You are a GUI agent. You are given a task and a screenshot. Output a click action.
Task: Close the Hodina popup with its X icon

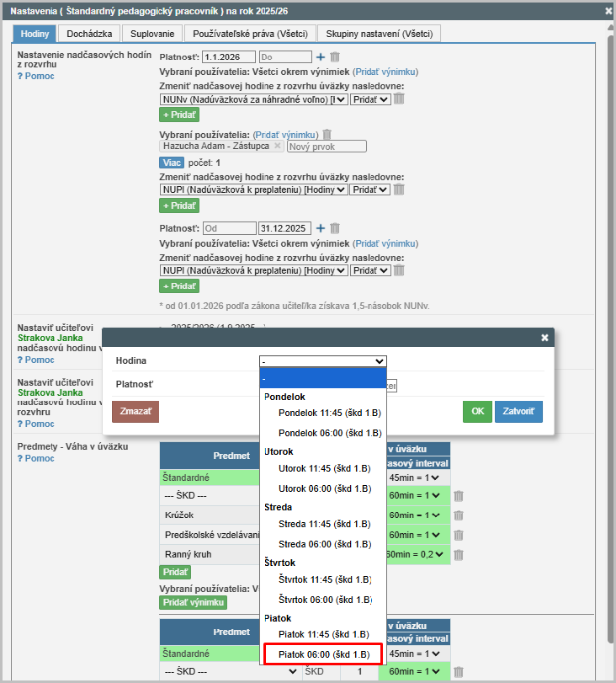point(544,338)
